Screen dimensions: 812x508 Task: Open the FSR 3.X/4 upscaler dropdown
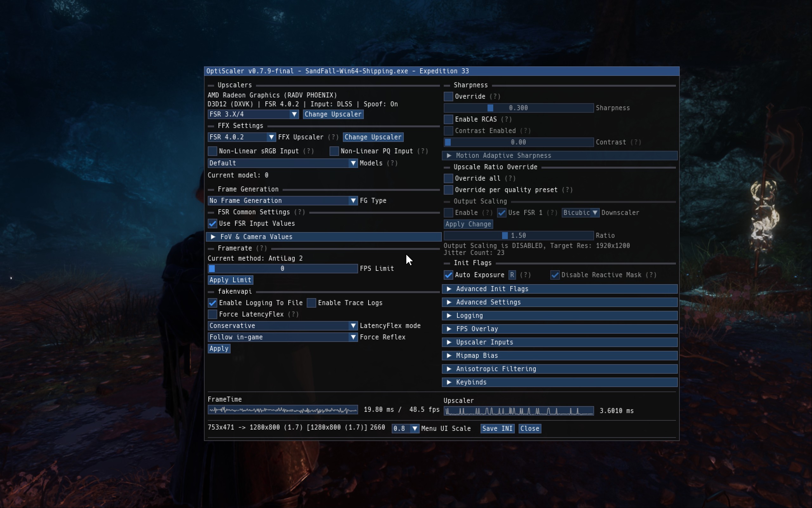(x=253, y=114)
